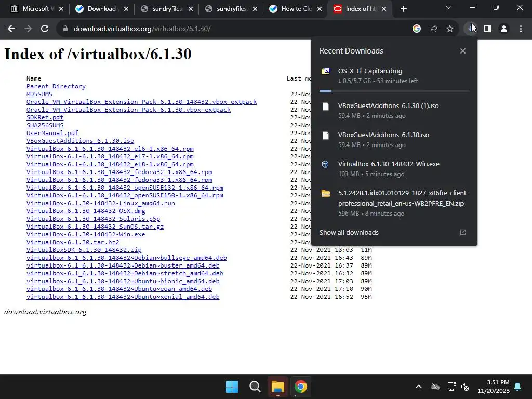Screen dimensions: 532x399
Task: Click the address bar URL
Action: pyautogui.click(x=142, y=29)
